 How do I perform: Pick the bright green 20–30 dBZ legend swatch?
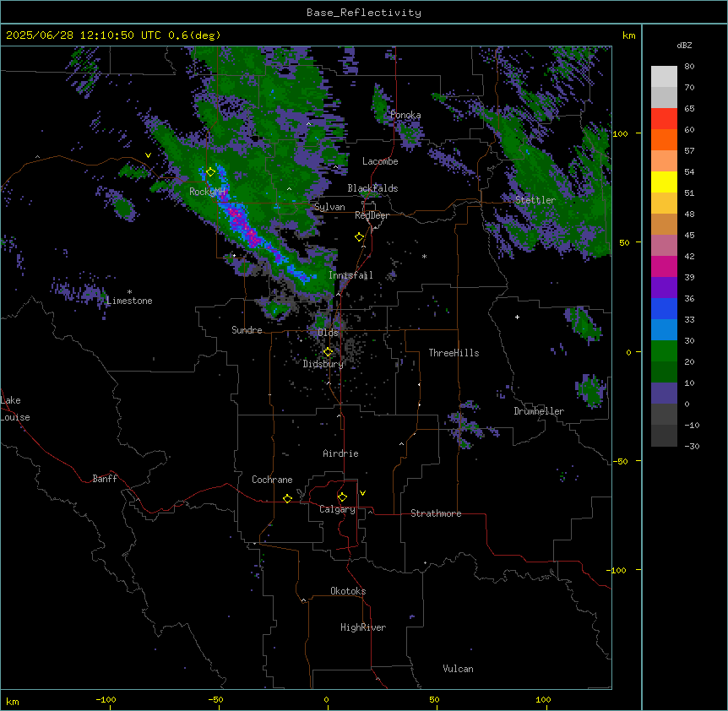click(664, 351)
